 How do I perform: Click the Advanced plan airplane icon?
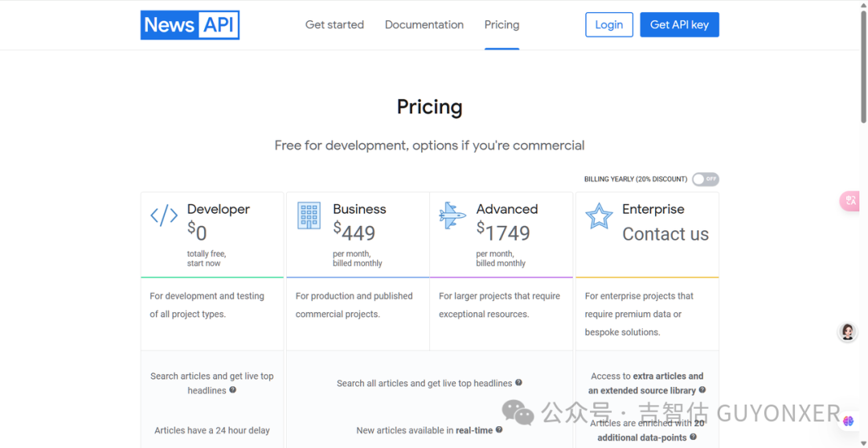click(x=452, y=215)
